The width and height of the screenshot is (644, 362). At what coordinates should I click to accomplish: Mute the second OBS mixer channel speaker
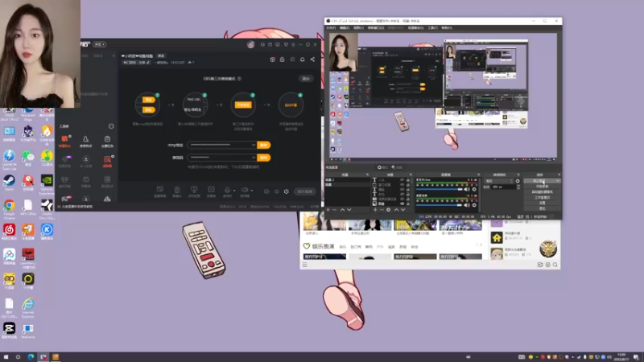[x=467, y=205]
